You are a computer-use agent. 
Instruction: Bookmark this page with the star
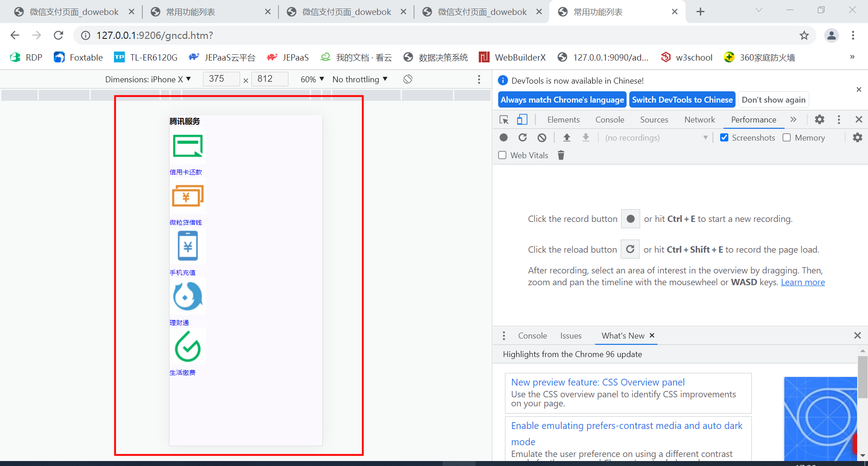[x=804, y=35]
